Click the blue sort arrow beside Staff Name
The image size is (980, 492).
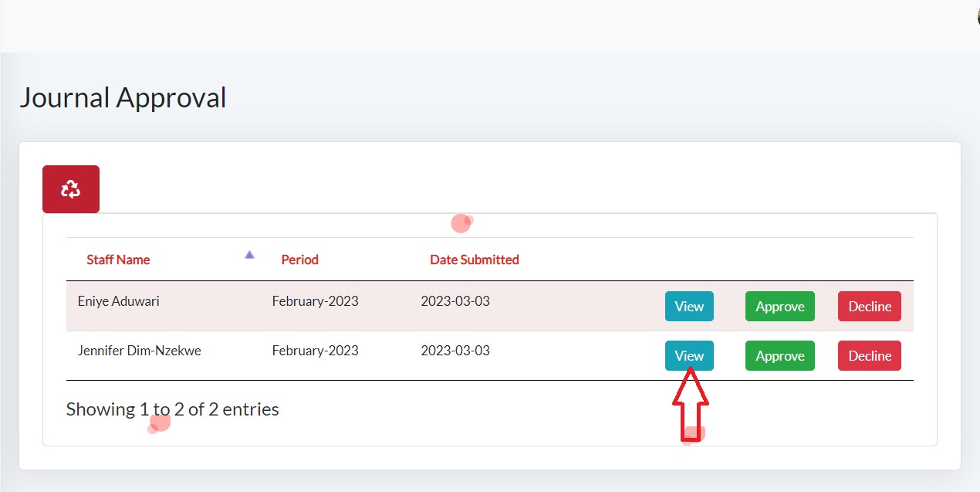click(249, 254)
